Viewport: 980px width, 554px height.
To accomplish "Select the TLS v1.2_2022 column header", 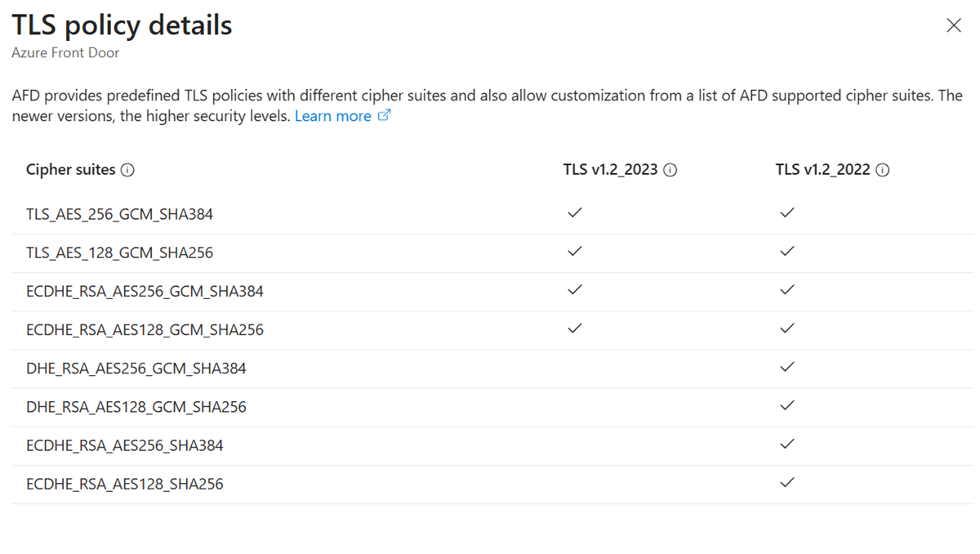I will 822,170.
